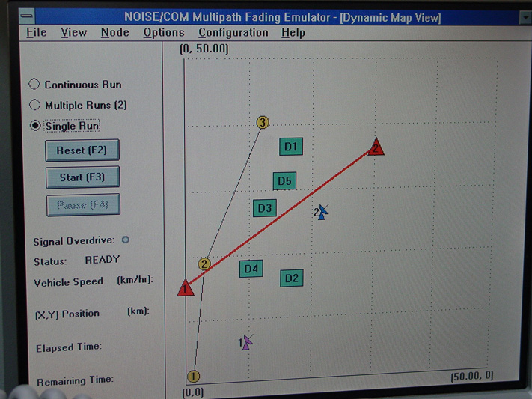Click the Reset (F2) button
This screenshot has height=399, width=532.
82,150
